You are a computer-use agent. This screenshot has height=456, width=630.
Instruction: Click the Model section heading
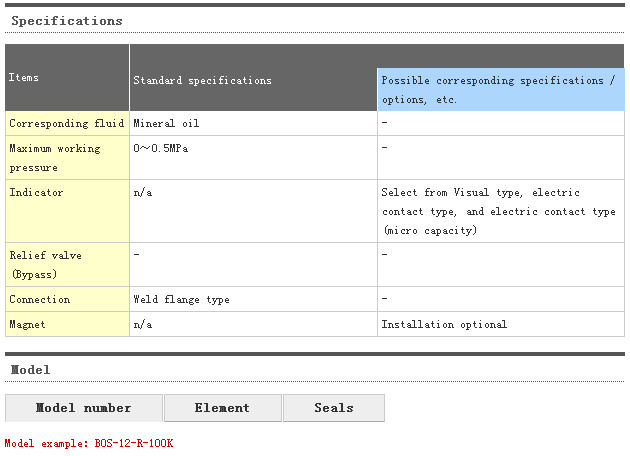click(31, 370)
